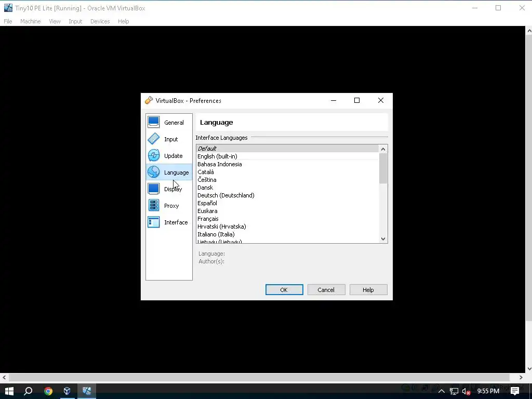Image resolution: width=532 pixels, height=399 pixels.
Task: Open Help for Preferences dialog
Action: click(368, 290)
